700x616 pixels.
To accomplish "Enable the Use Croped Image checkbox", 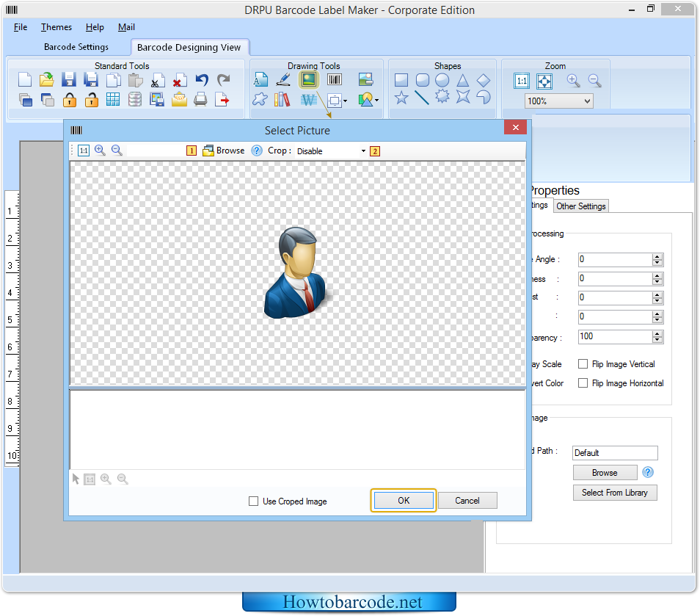I will coord(254,501).
